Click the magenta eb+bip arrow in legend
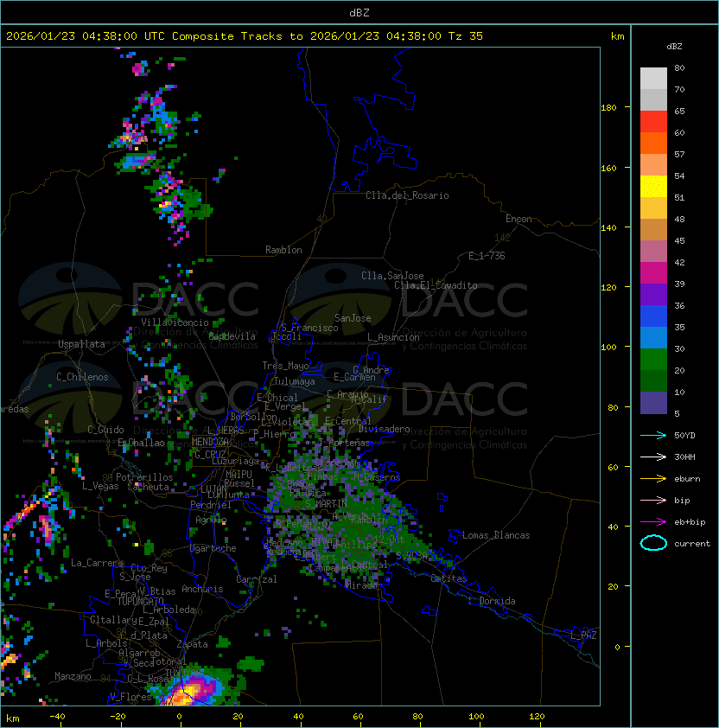Viewport: 719px width, 728px height. 653,522
